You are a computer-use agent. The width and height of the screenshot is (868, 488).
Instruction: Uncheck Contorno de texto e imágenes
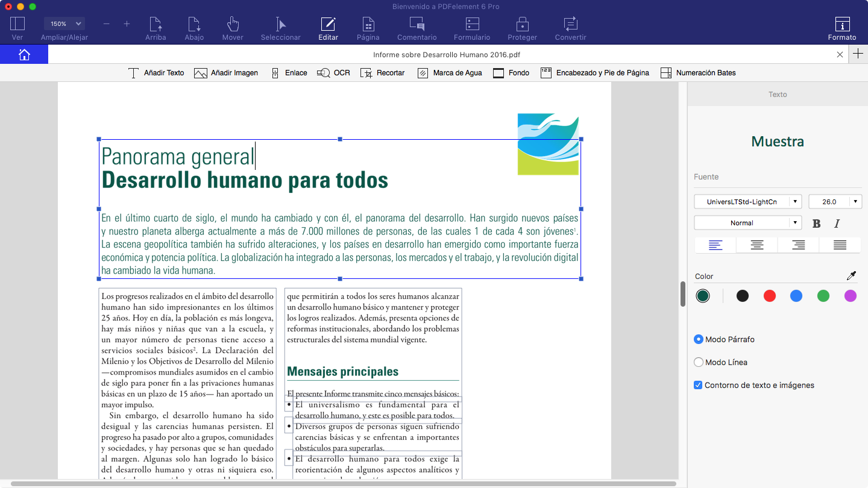click(x=698, y=385)
